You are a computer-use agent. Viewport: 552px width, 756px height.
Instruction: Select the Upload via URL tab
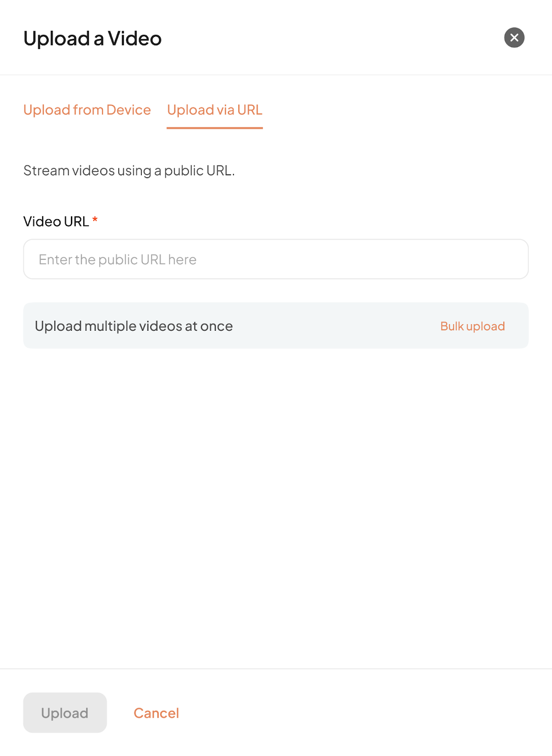coord(215,110)
